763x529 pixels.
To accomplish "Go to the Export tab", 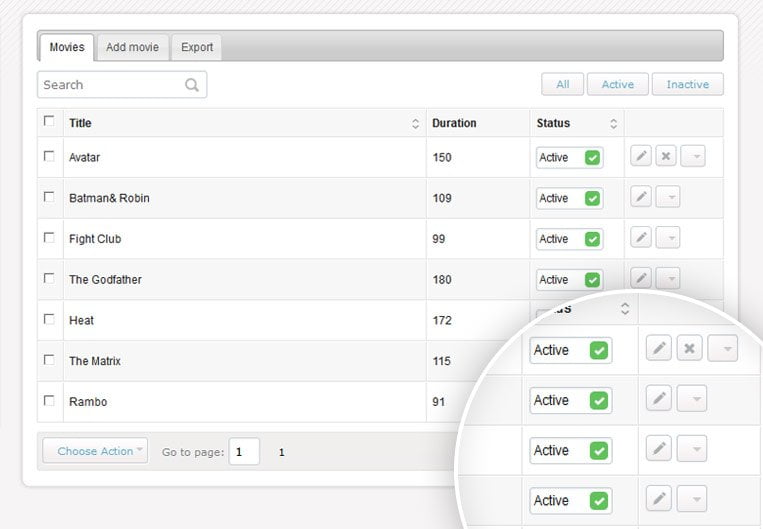I will [197, 47].
